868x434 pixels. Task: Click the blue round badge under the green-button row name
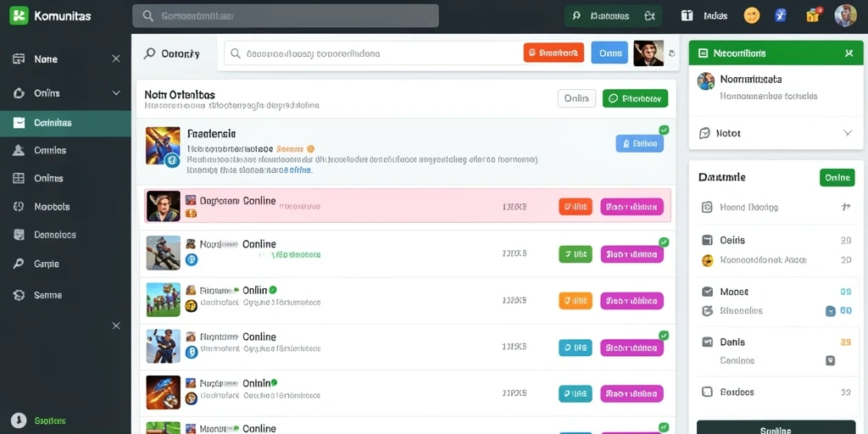coord(192,259)
